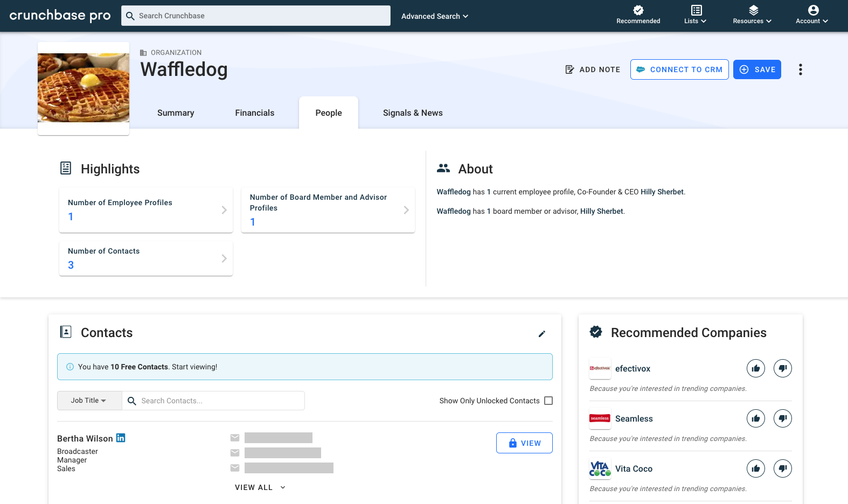Thumbs up Vita Coco recommendation
Image resolution: width=848 pixels, height=504 pixels.
coord(756,468)
